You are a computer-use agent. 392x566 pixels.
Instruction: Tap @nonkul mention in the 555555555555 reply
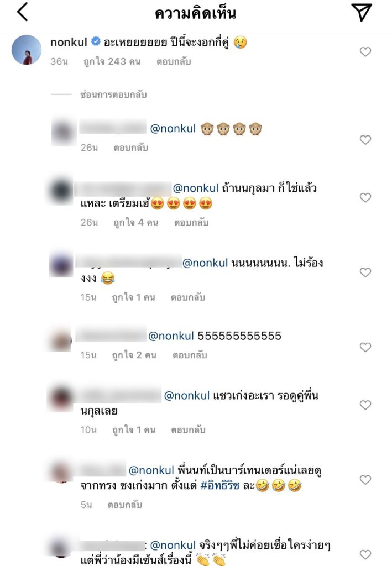tap(171, 336)
